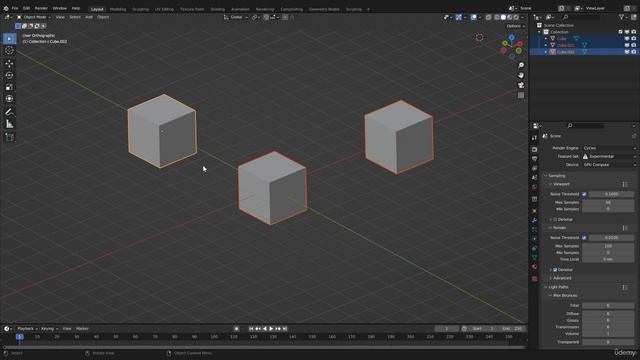The width and height of the screenshot is (640, 360).
Task: Switch viewport to Rendered shading mode
Action: coord(516,17)
